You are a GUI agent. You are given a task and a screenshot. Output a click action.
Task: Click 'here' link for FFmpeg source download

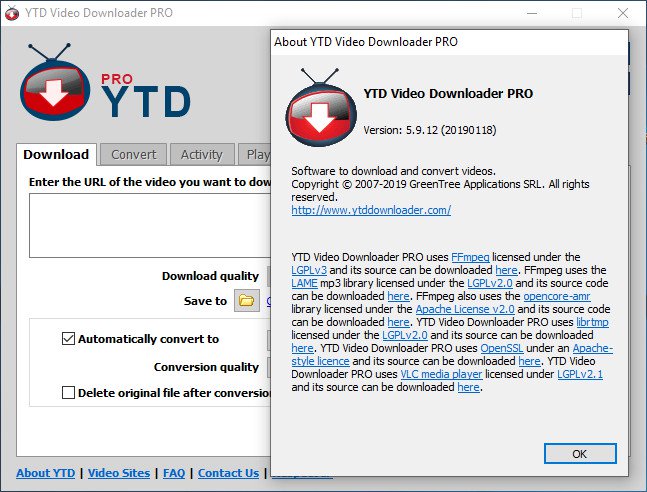click(x=506, y=270)
